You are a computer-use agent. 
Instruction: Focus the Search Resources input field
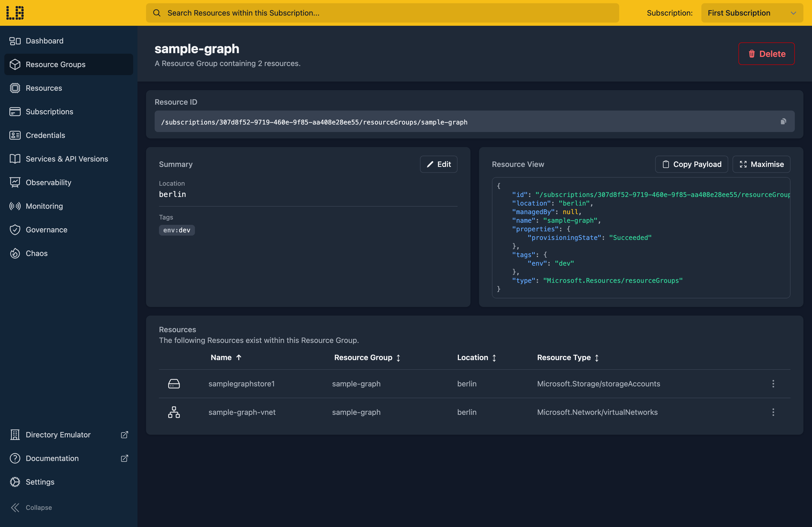pyautogui.click(x=382, y=13)
